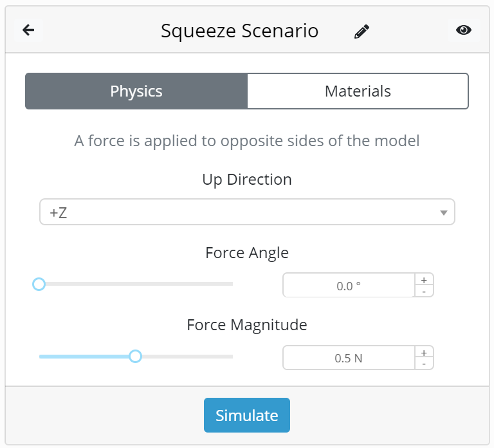Open the Up Direction dropdown

[247, 212]
